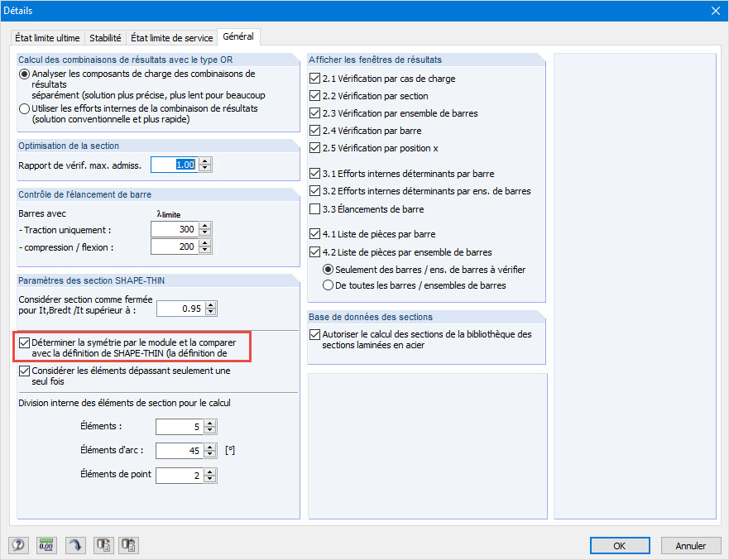This screenshot has width=729, height=560.
Task: Decrease Traction uniquement limit value
Action: (x=205, y=232)
